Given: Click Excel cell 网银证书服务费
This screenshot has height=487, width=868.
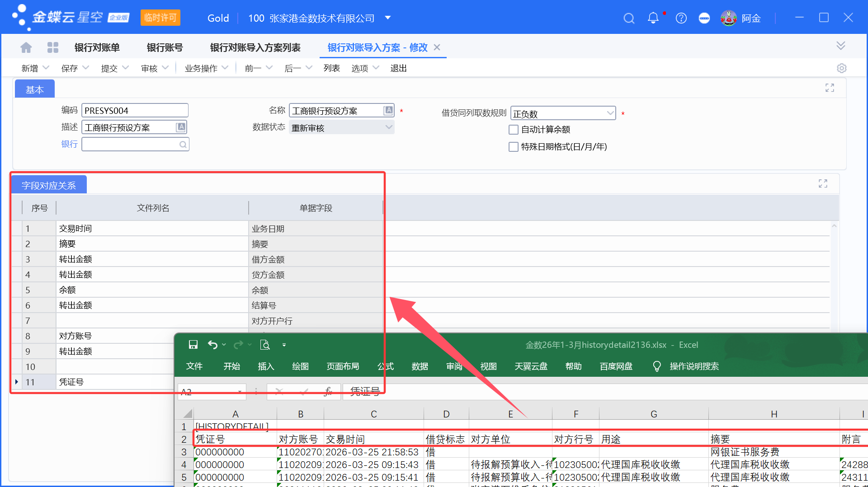Looking at the screenshot, I should (774, 452).
